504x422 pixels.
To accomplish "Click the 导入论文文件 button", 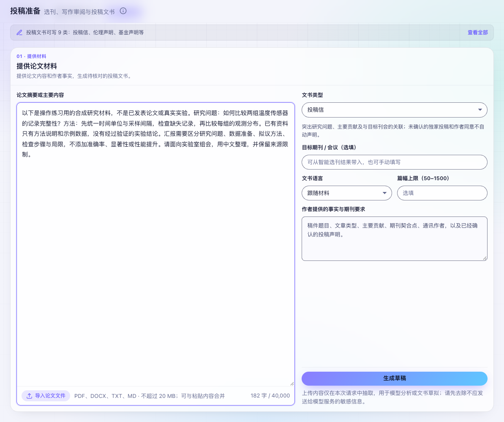I will 46,396.
